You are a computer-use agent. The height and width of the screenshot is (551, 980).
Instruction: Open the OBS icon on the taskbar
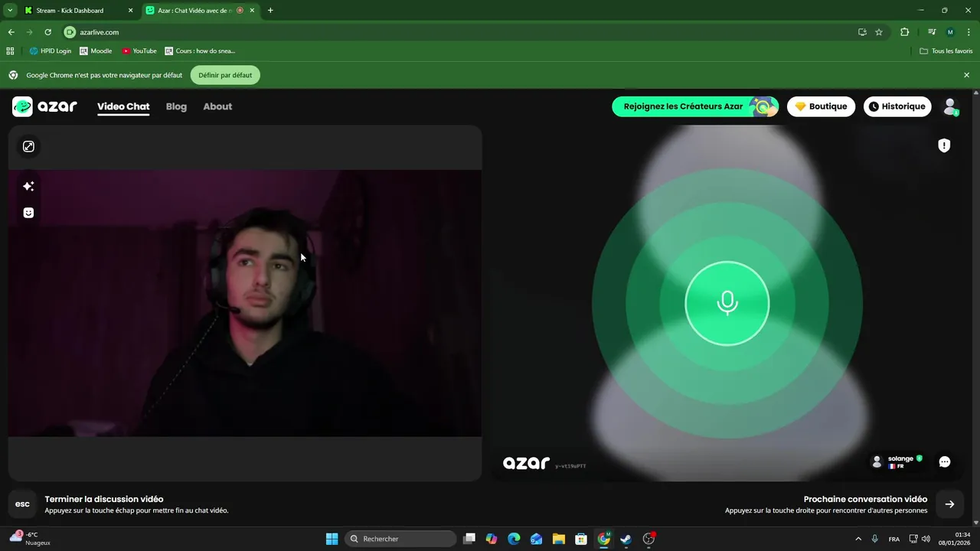648,539
